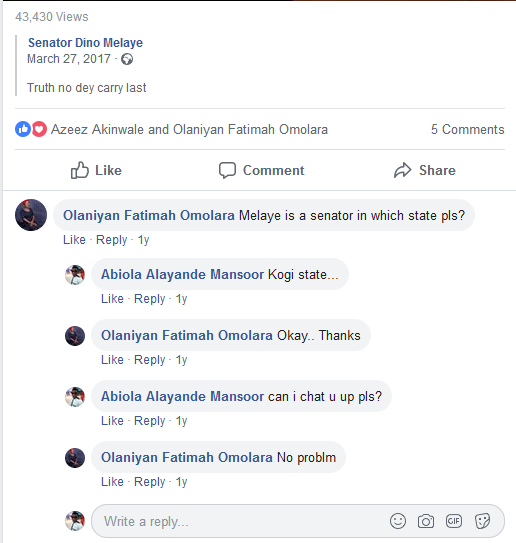Click the red heart reaction icon
516x543 pixels.
pos(39,129)
